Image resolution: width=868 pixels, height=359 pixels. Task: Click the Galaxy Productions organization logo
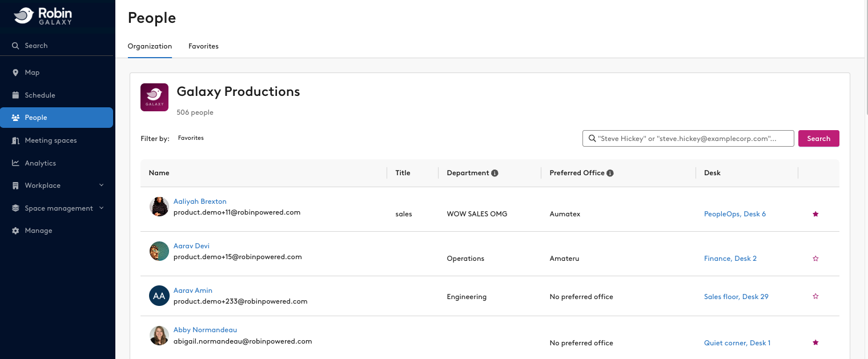[154, 97]
